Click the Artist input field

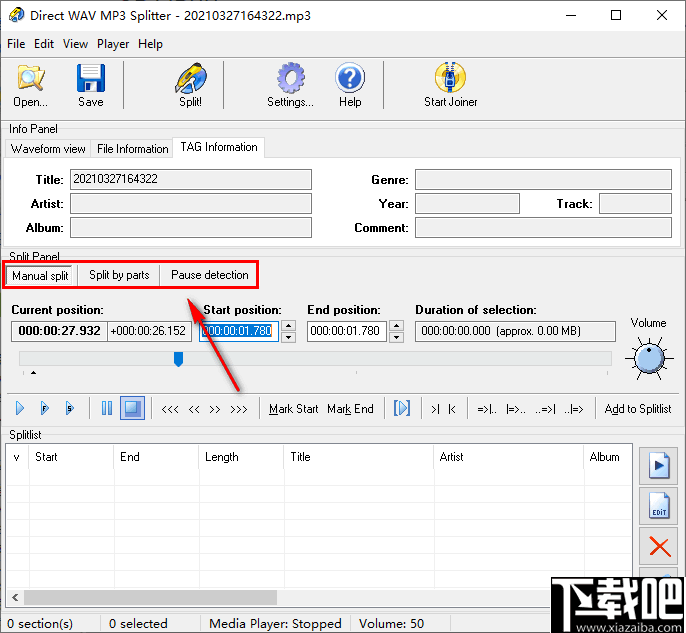tap(191, 203)
